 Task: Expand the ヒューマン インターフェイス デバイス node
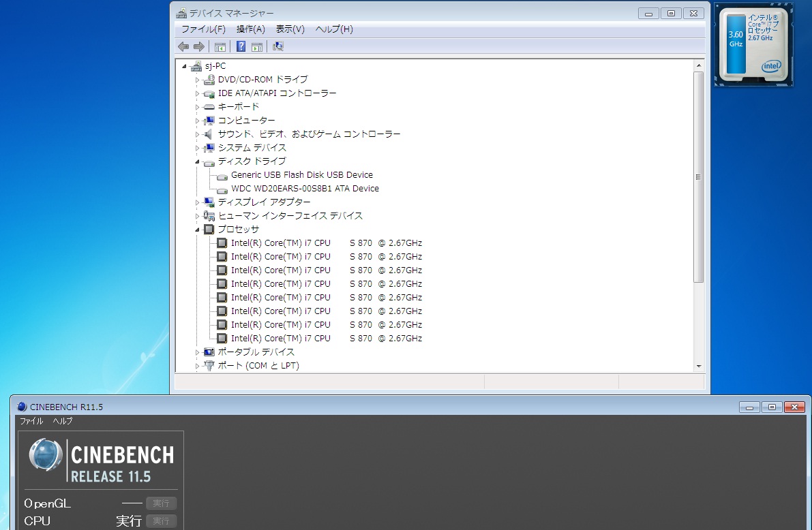(x=197, y=217)
